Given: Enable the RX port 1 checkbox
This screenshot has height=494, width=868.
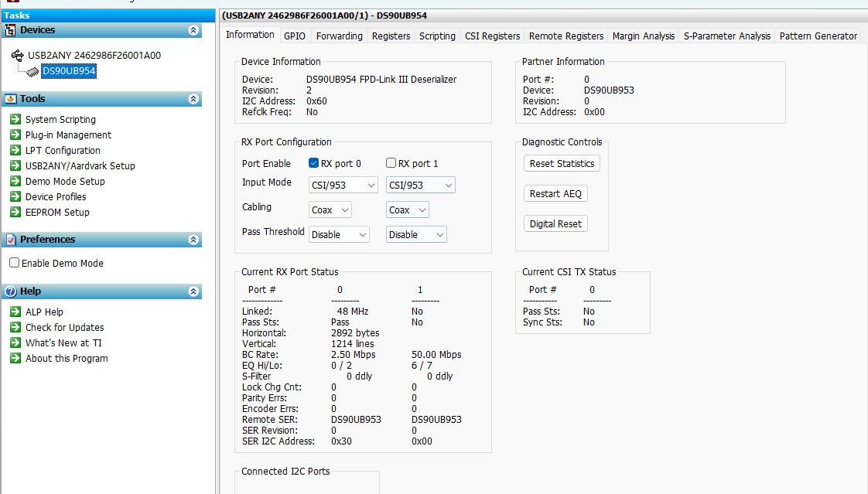Looking at the screenshot, I should tap(391, 162).
